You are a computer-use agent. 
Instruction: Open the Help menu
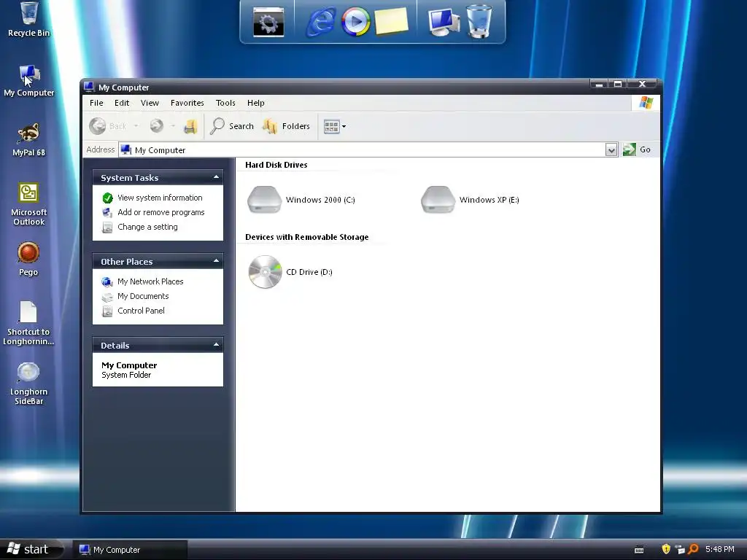[x=256, y=103]
